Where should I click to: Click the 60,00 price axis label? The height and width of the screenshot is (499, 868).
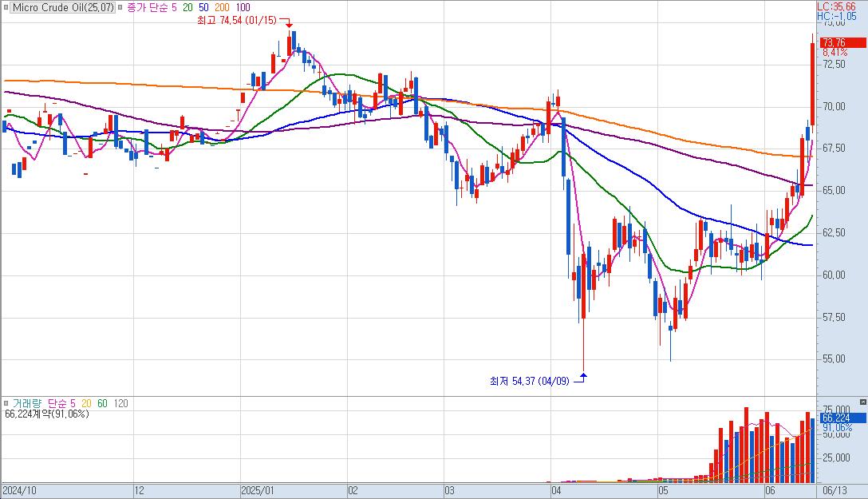pyautogui.click(x=834, y=275)
